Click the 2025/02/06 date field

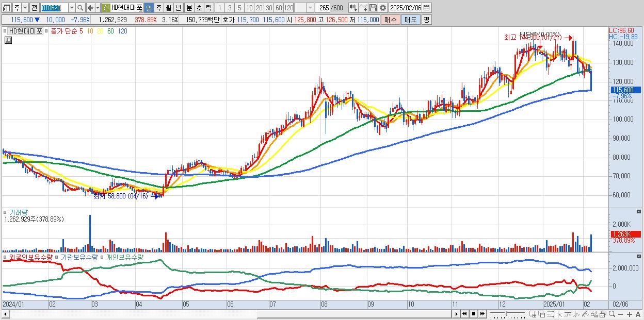(x=405, y=8)
